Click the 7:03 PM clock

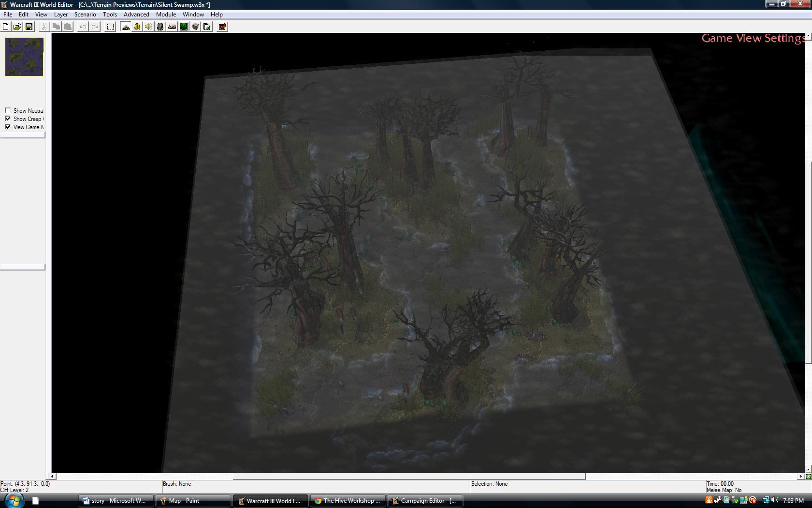coord(794,501)
